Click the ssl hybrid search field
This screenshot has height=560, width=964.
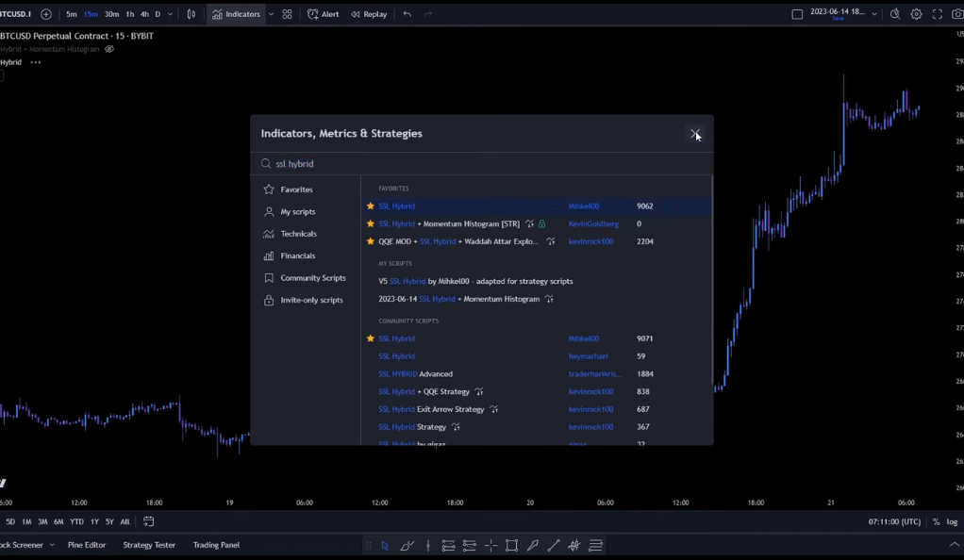481,163
